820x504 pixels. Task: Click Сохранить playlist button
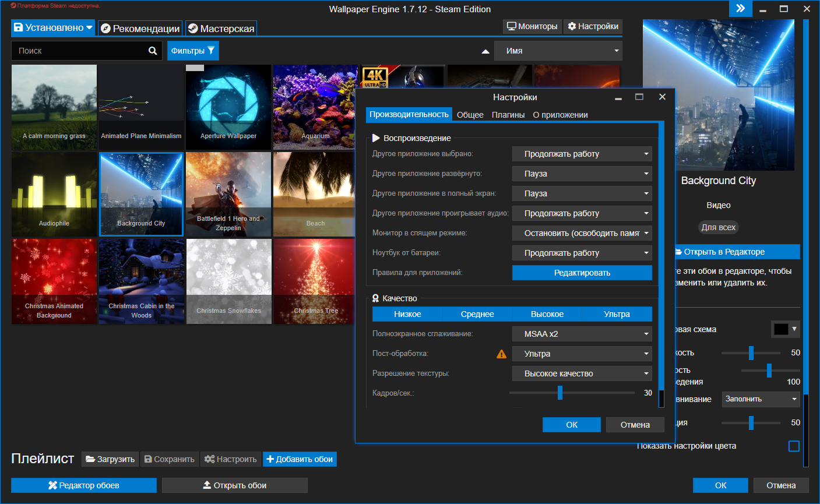(x=169, y=459)
